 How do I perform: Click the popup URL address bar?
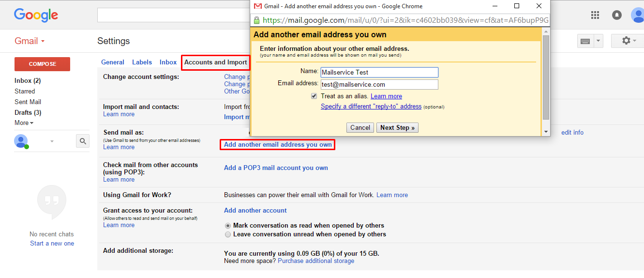pyautogui.click(x=400, y=20)
